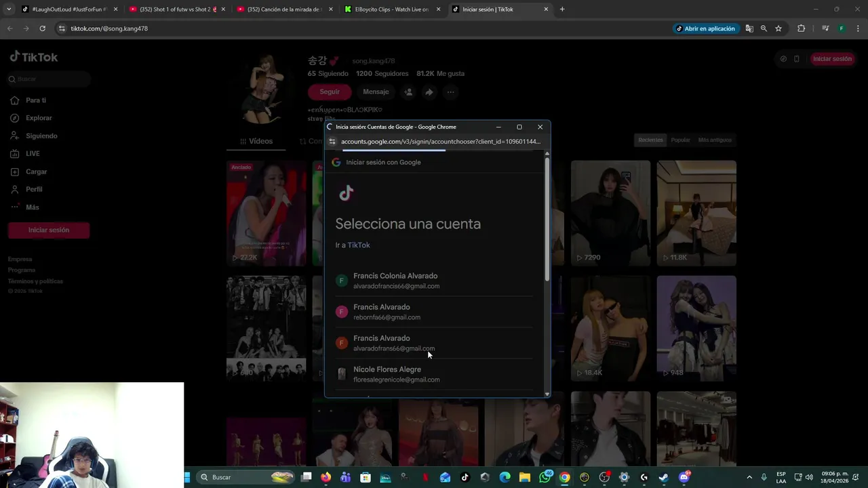868x488 pixels.
Task: Open Chrome profile F avatar
Action: [x=842, y=28]
